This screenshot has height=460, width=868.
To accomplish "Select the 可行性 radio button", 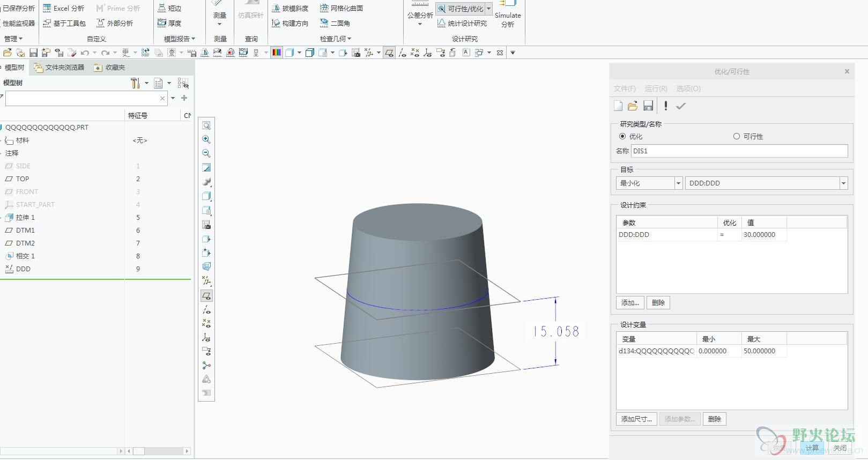I will (736, 137).
